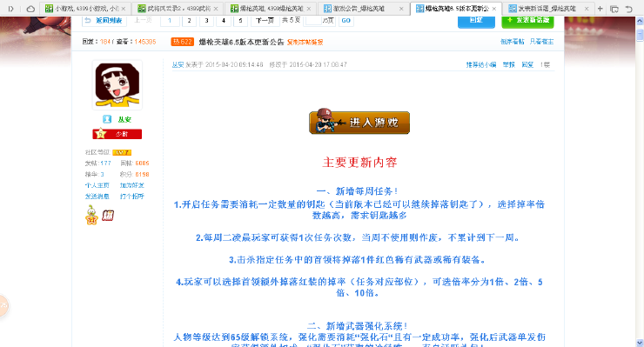Click the author's avatar picture
This screenshot has height=347, width=644.
[117, 85]
